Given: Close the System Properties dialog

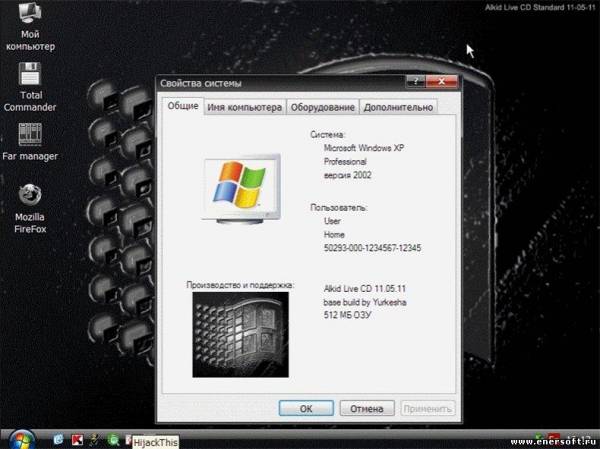Looking at the screenshot, I should click(442, 81).
